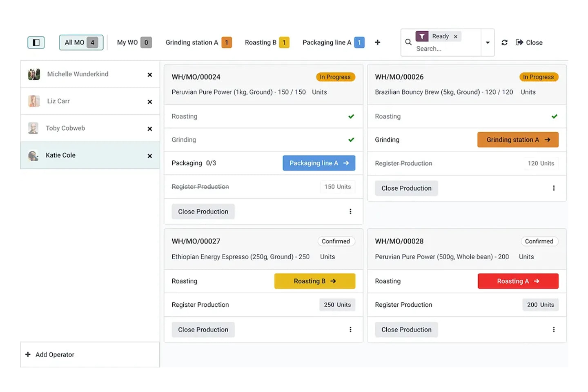The width and height of the screenshot is (588, 392).
Task: Remove operator Katie Cole
Action: pyautogui.click(x=150, y=156)
